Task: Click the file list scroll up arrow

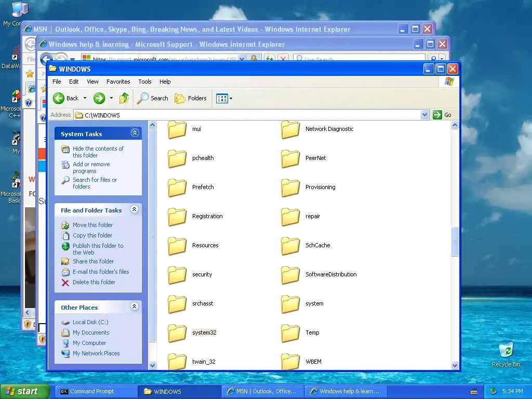Action: click(x=455, y=125)
